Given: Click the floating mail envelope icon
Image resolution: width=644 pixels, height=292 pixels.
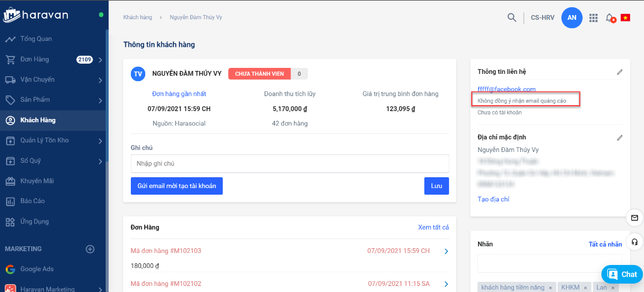Looking at the screenshot, I should [634, 217].
